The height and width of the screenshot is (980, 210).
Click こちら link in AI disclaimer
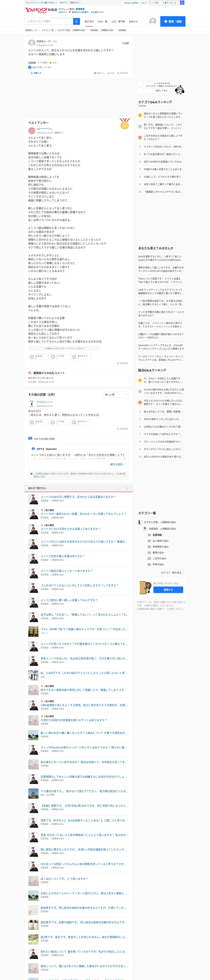point(42,476)
